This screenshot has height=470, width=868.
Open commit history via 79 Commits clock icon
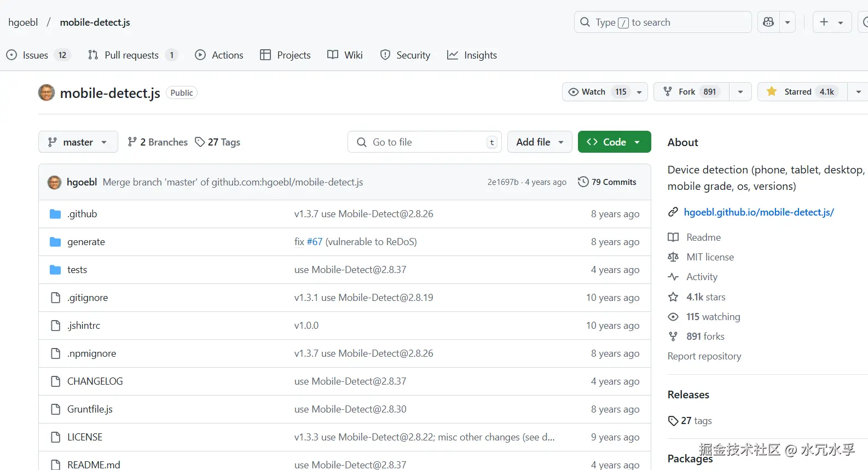pos(583,182)
